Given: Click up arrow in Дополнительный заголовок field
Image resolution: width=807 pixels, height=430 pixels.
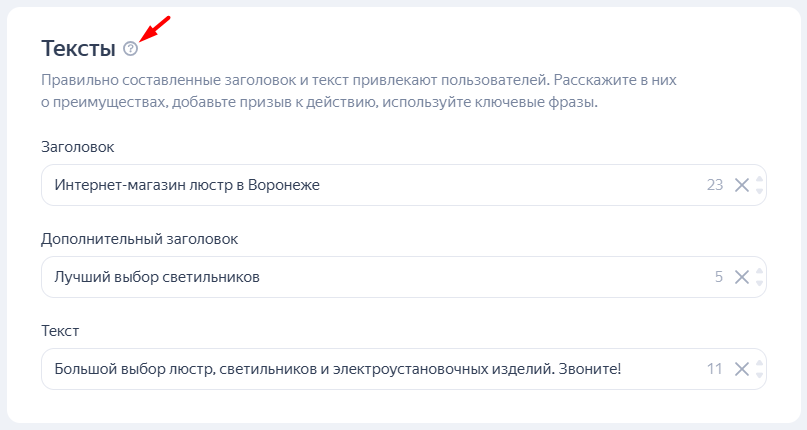Looking at the screenshot, I should (760, 271).
